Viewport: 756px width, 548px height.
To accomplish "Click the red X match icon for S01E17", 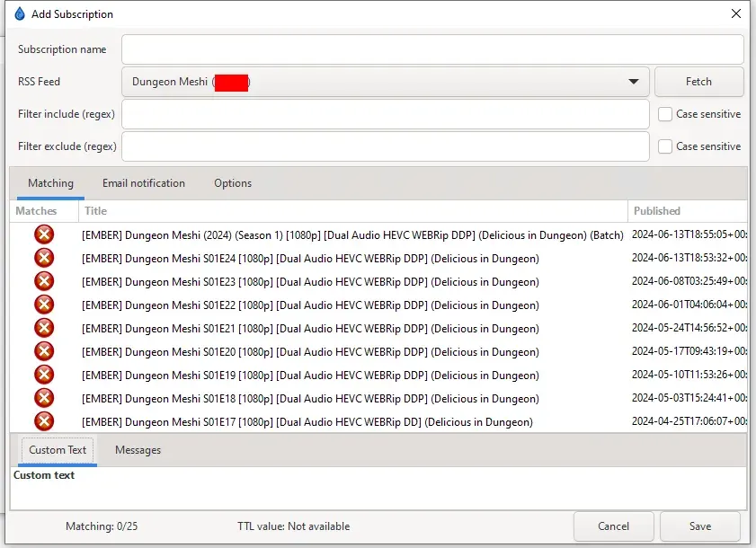I will (44, 421).
